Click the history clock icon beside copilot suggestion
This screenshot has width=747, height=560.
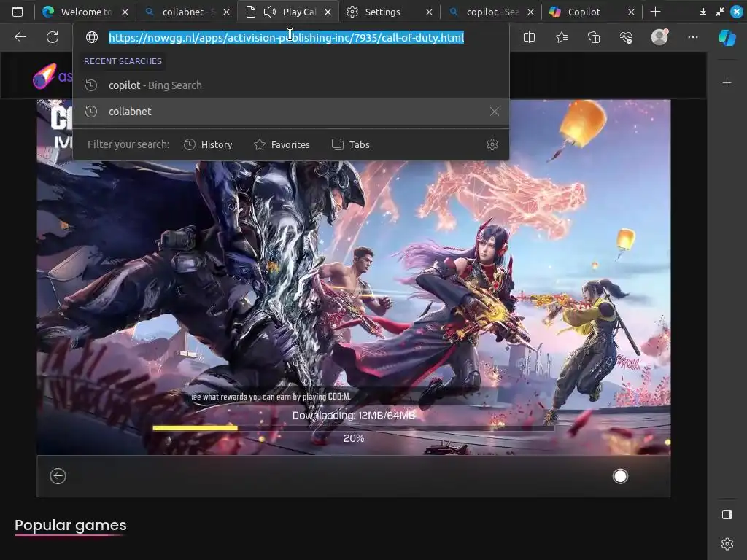[91, 85]
